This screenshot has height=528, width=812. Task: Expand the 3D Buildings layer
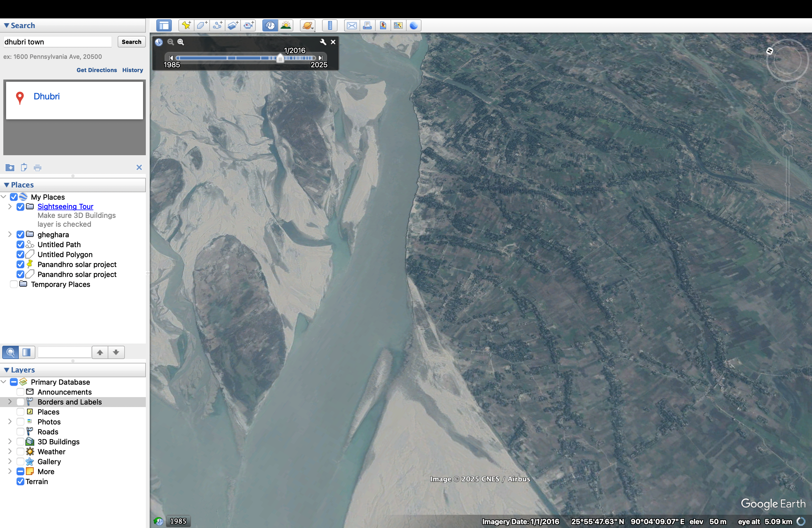click(10, 441)
